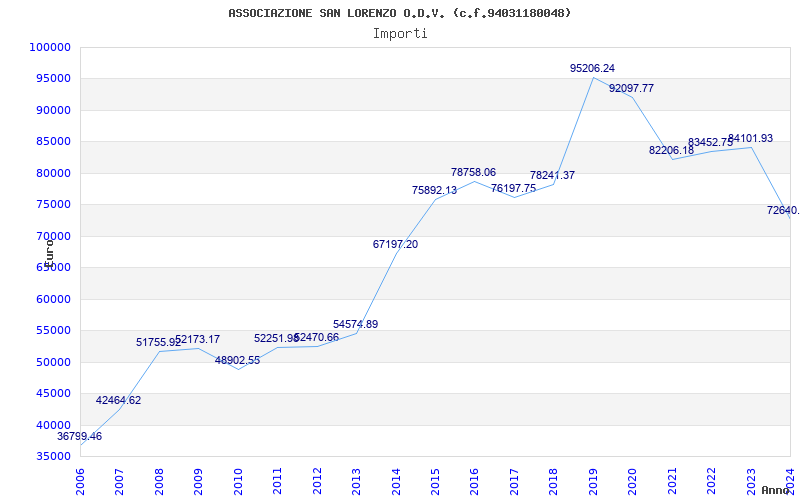Click the 2012 x-axis year label
Screen dimensions: 800x500
(x=317, y=480)
